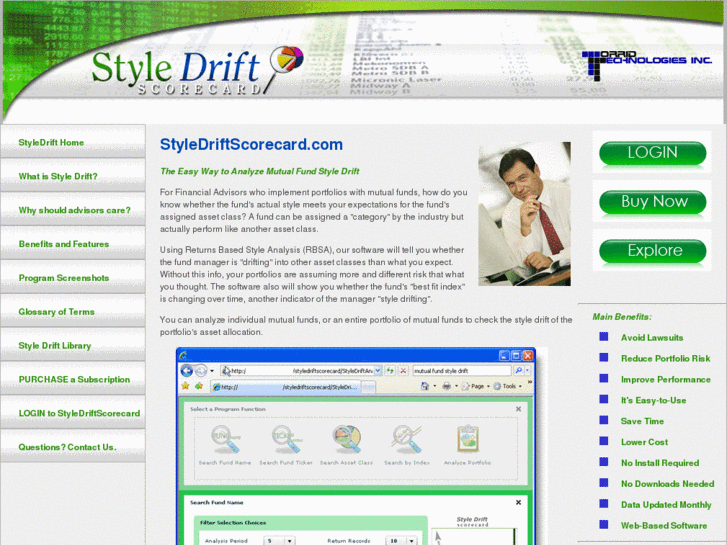The width and height of the screenshot is (727, 545).
Task: Click the 'mutual fund style drift' search box
Action: [462, 371]
